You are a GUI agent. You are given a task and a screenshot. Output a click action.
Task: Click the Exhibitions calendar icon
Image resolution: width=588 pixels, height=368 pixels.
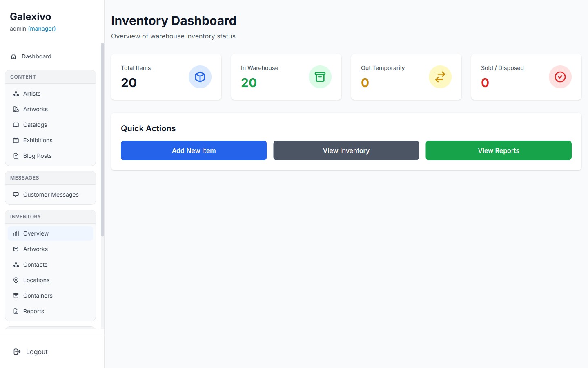tap(16, 140)
